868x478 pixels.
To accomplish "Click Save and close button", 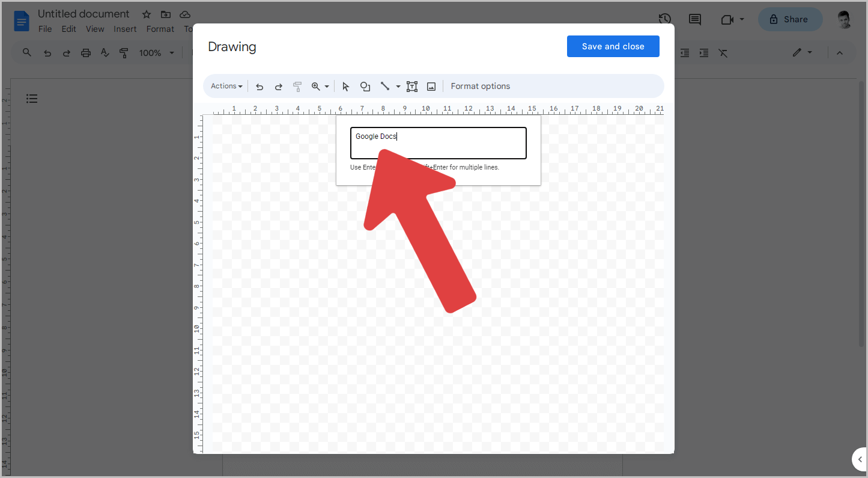I will [613, 46].
